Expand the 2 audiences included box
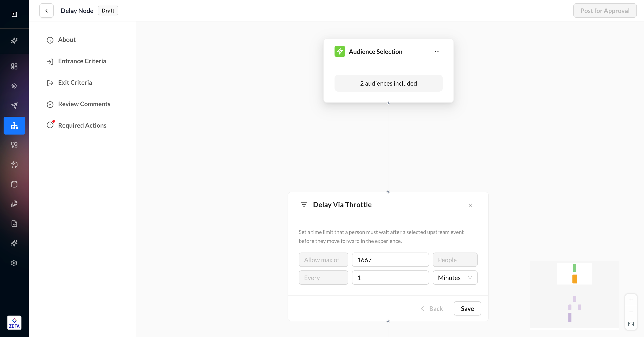Image resolution: width=644 pixels, height=337 pixels. click(x=388, y=83)
